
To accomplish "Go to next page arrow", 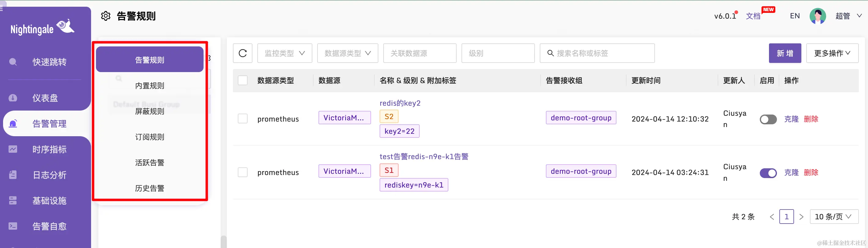I will [801, 217].
